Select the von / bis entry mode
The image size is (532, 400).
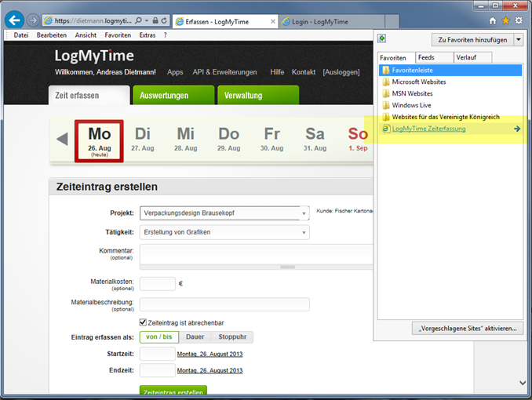[x=159, y=337]
